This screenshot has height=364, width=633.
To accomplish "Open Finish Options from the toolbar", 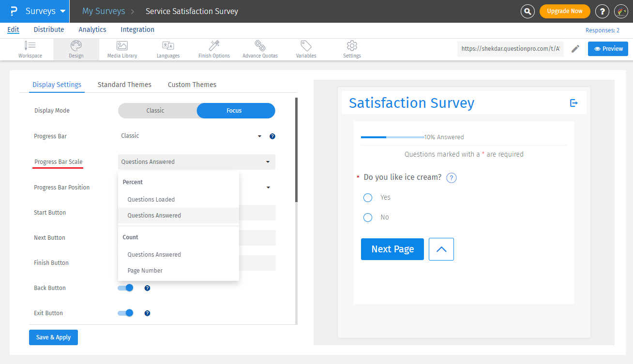I will 214,49.
